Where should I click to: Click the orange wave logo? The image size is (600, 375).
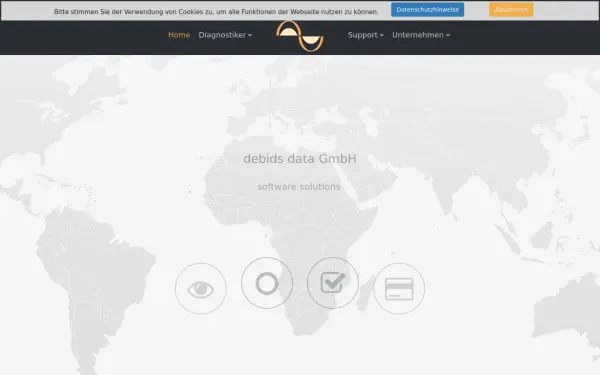click(x=300, y=36)
